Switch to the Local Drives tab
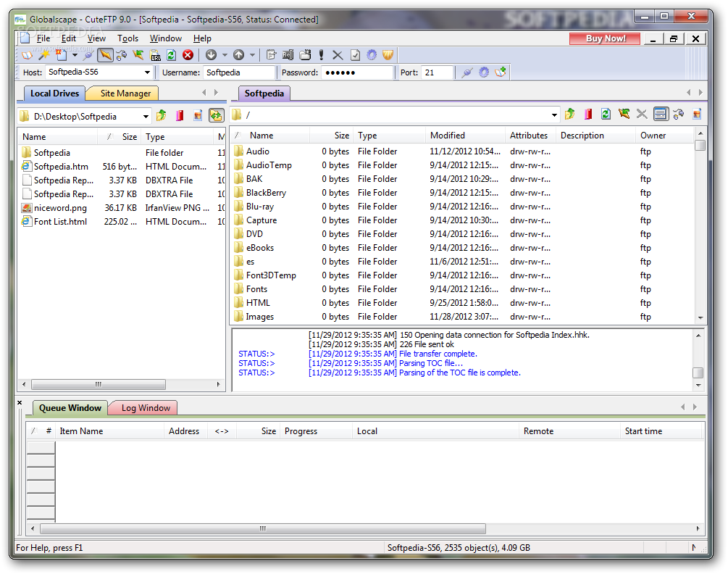The width and height of the screenshot is (728, 574). click(x=54, y=93)
